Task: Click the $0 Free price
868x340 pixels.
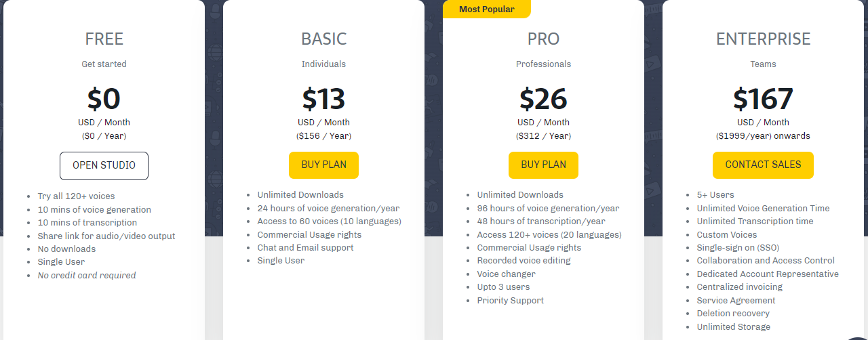Action: pos(104,99)
